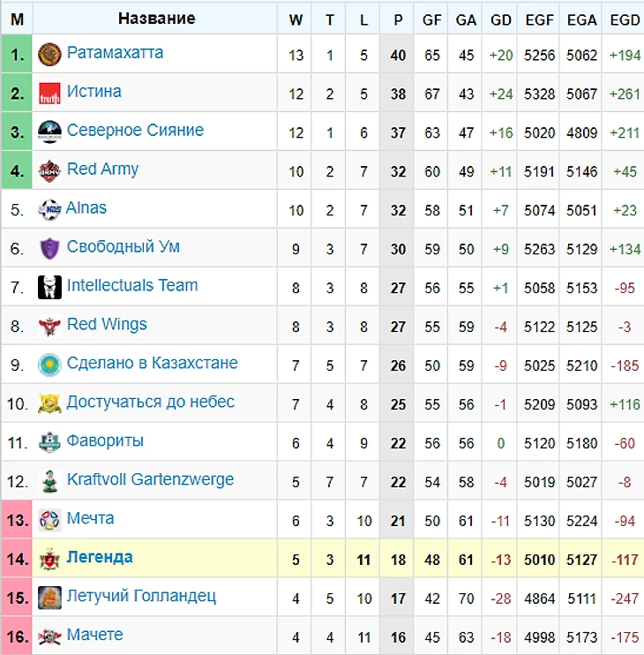The height and width of the screenshot is (655, 644).
Task: Open the Alnas team link
Action: [86, 208]
